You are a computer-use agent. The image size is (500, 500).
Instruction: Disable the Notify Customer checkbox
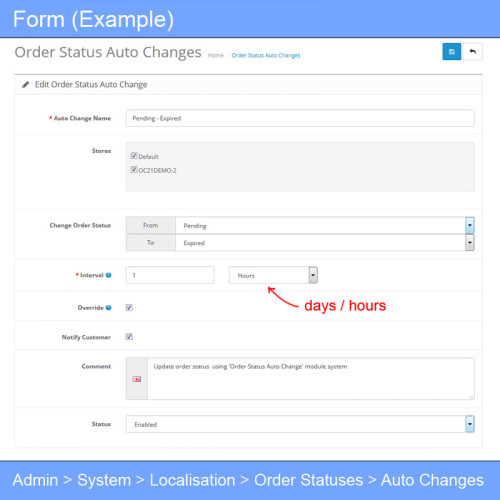pos(129,337)
